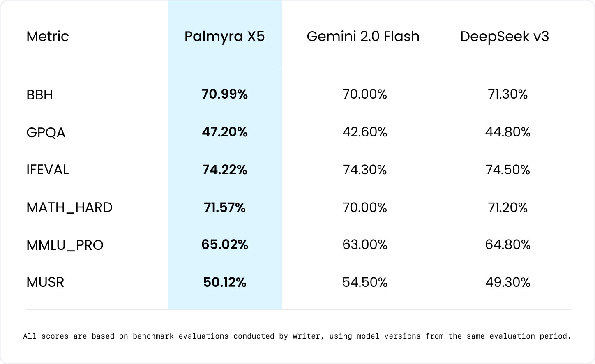The height and width of the screenshot is (364, 595).
Task: Click Palmyra X5's MATH_HARD score 71.57%
Action: pos(224,207)
